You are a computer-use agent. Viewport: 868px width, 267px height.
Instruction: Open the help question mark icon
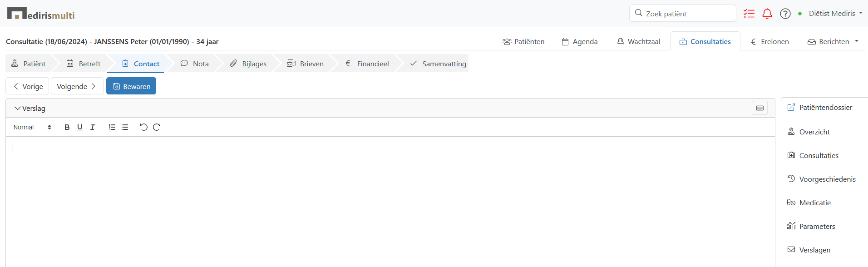click(x=785, y=14)
